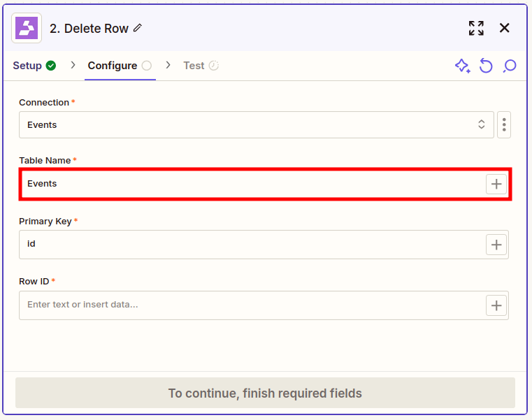
Task: Insert data with Table Name plus button
Action: [496, 184]
